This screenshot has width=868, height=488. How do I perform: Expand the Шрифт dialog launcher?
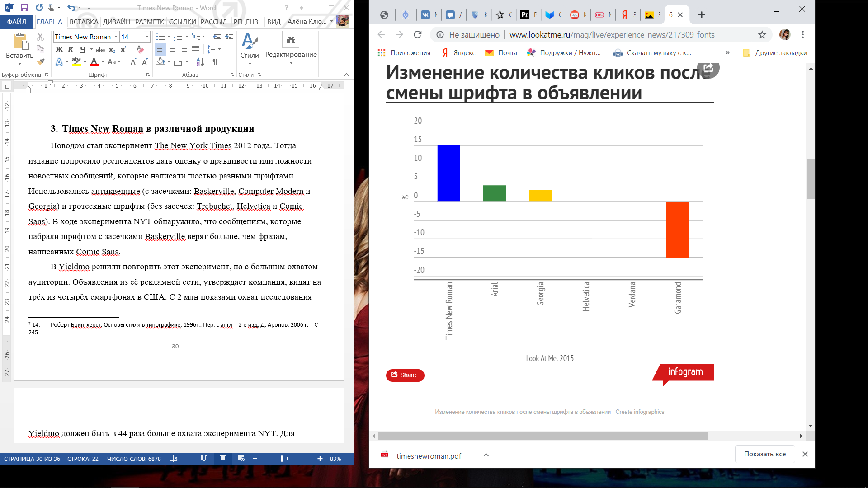[x=148, y=75]
